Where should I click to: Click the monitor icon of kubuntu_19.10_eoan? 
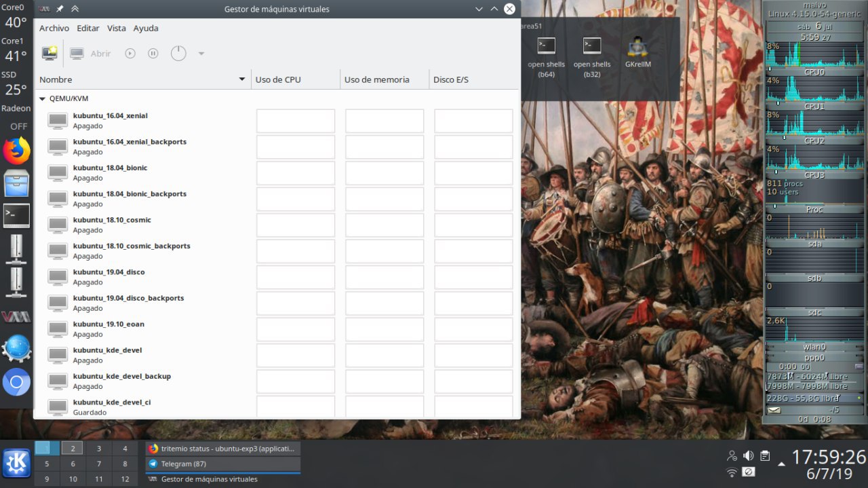tap(58, 329)
